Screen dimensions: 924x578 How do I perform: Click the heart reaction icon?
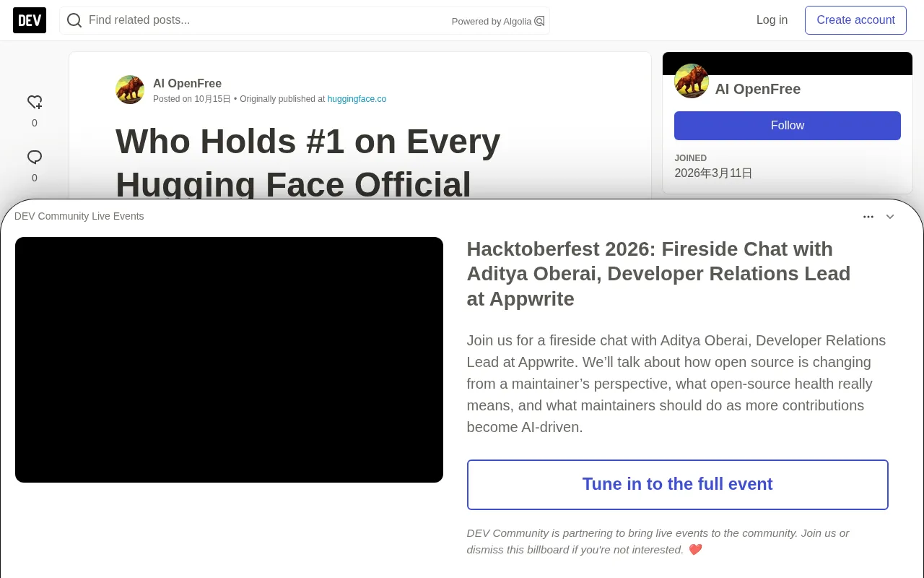point(35,102)
